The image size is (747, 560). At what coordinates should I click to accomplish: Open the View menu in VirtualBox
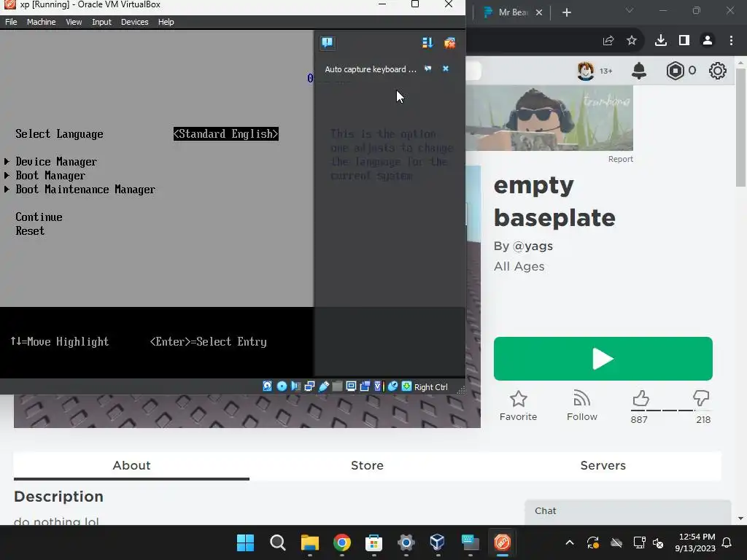click(74, 22)
